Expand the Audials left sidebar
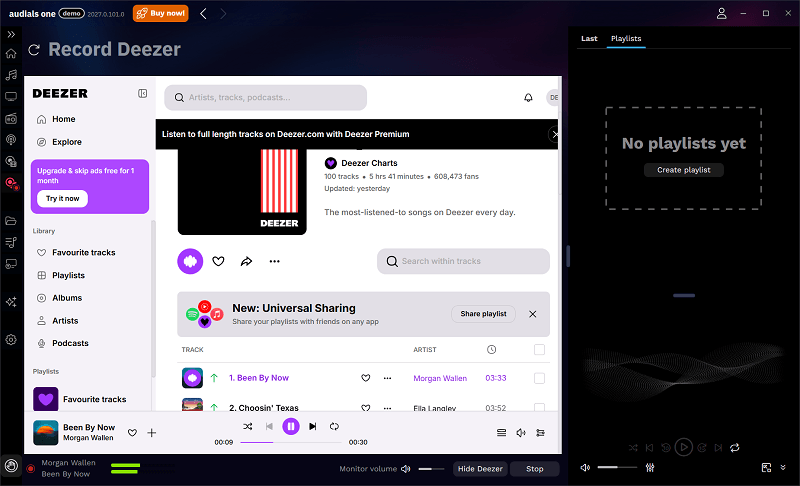This screenshot has height=486, width=800. pyautogui.click(x=11, y=35)
